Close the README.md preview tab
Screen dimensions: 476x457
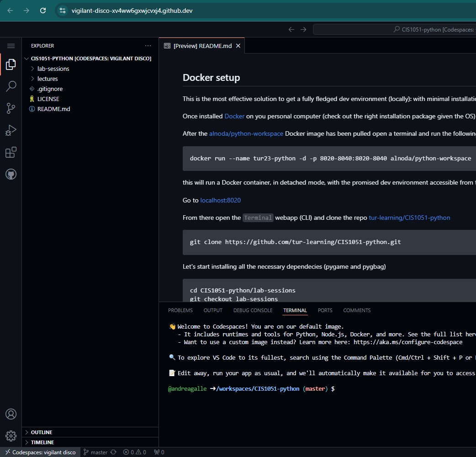[x=238, y=46]
